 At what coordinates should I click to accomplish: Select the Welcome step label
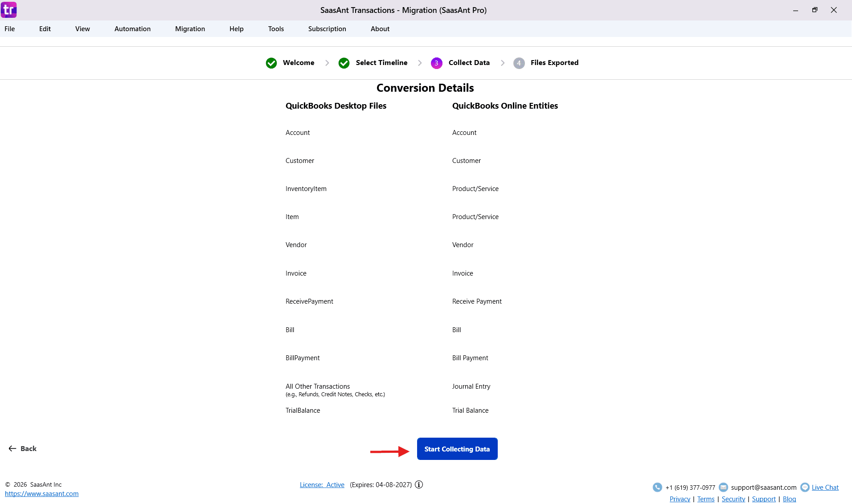(299, 63)
